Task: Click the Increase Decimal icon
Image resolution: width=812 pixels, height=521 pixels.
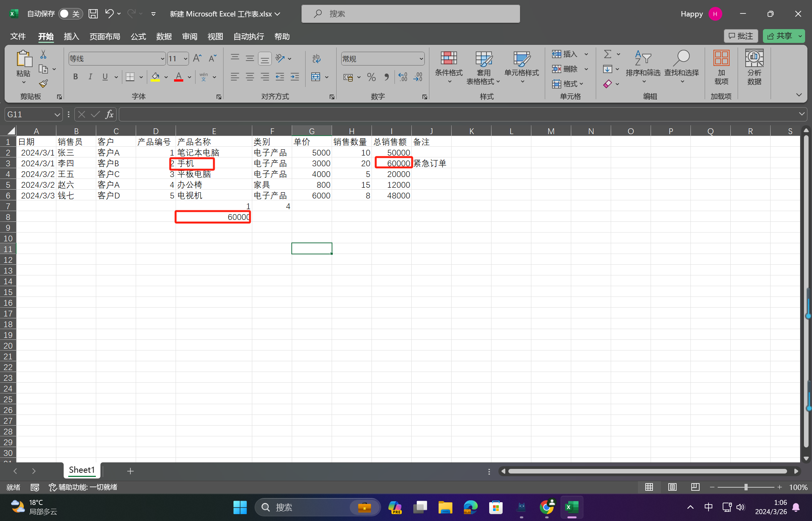Action: point(403,77)
